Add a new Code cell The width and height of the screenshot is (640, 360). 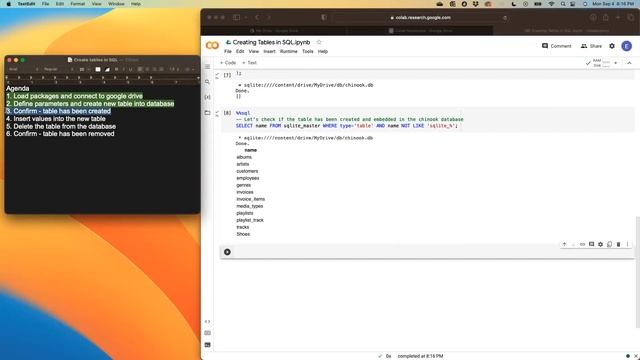coord(228,63)
